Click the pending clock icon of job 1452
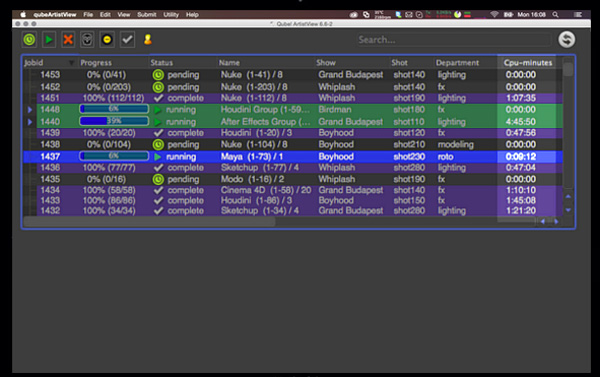 click(158, 87)
